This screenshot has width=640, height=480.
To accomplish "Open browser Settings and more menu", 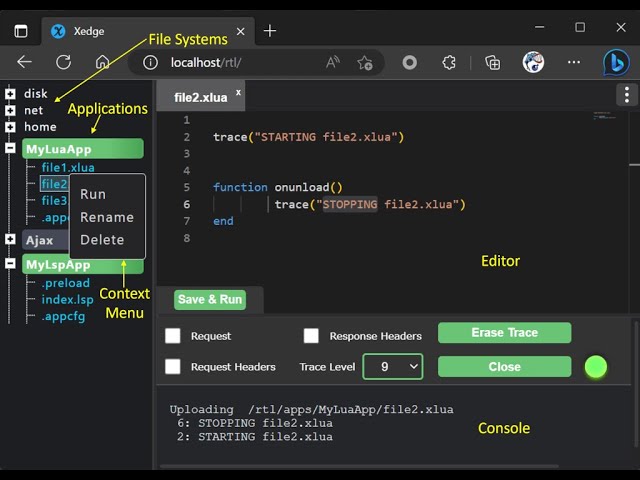I will coord(574,62).
